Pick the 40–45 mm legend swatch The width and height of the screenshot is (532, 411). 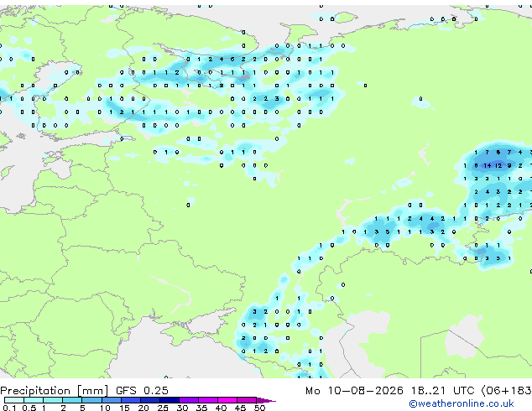[x=227, y=400]
